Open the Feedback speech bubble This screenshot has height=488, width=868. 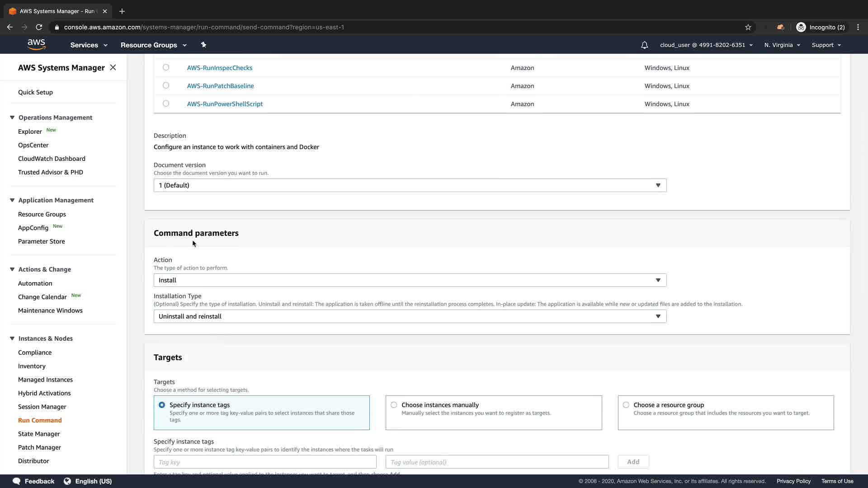[16, 481]
